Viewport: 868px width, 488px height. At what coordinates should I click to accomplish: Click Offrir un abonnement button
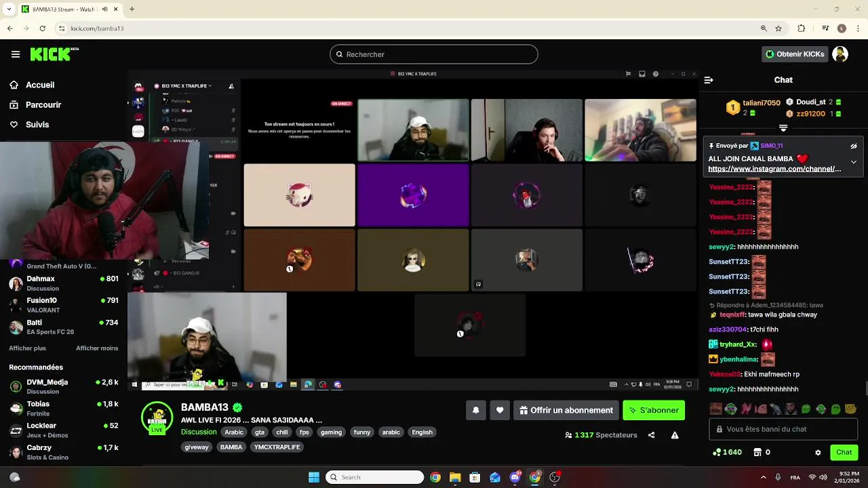click(566, 410)
